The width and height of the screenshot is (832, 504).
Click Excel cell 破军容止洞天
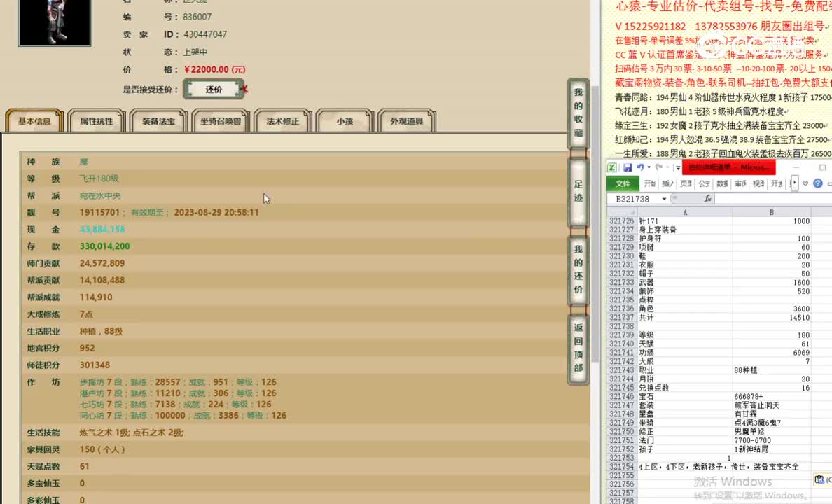(772, 405)
